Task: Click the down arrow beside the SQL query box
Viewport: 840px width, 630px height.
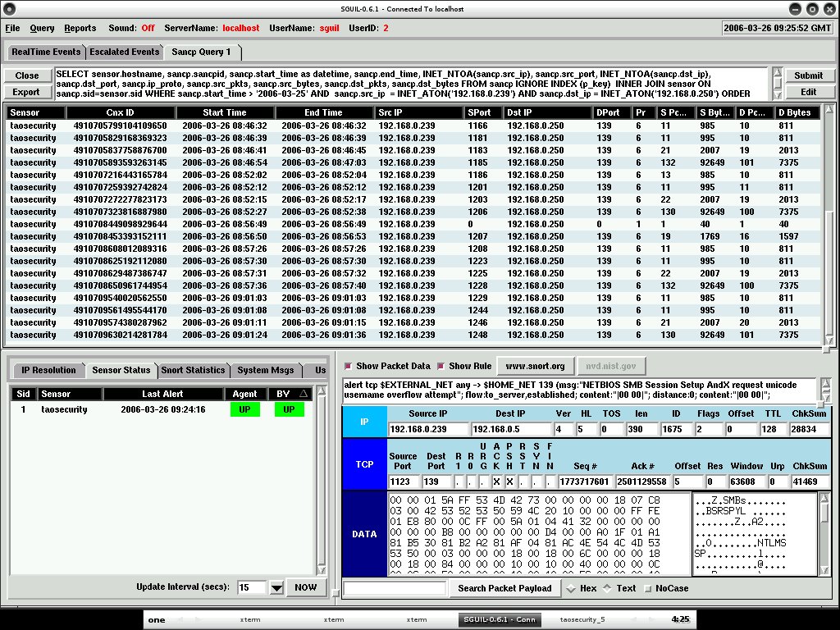Action: (x=778, y=95)
